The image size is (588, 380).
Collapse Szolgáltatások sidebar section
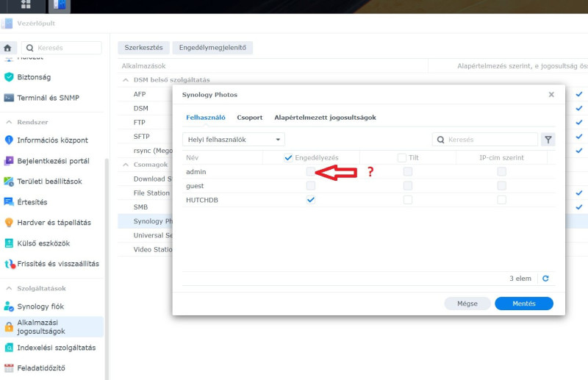click(x=9, y=288)
